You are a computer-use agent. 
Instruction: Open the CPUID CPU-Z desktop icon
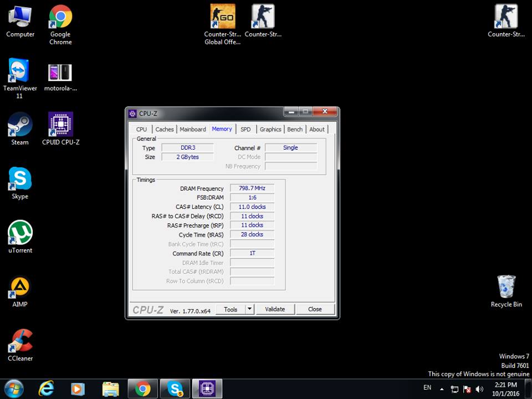60,126
